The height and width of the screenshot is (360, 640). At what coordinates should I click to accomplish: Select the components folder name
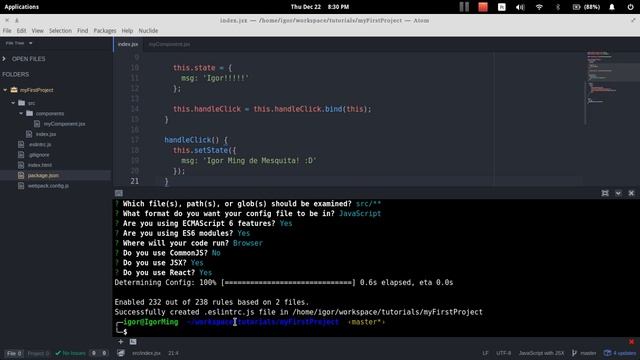50,113
